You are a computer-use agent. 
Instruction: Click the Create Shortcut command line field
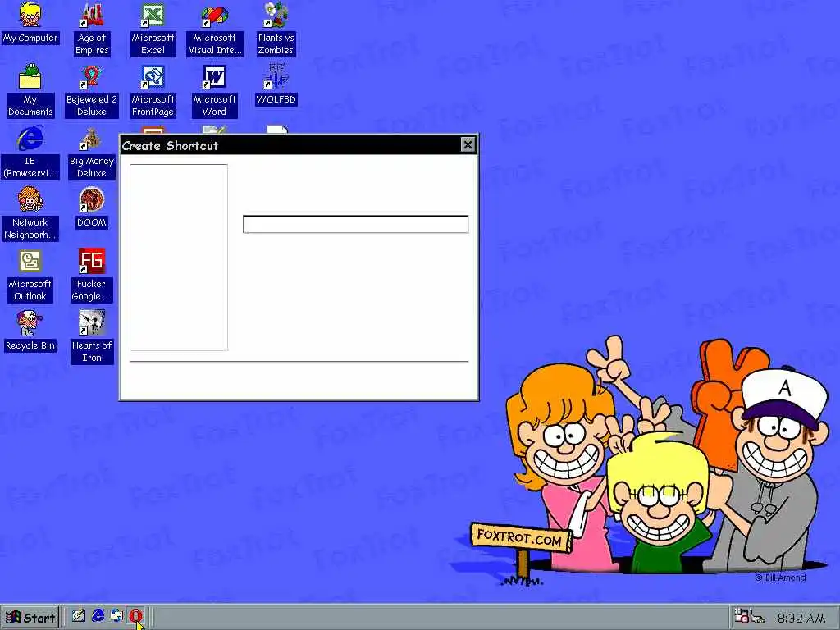point(356,224)
